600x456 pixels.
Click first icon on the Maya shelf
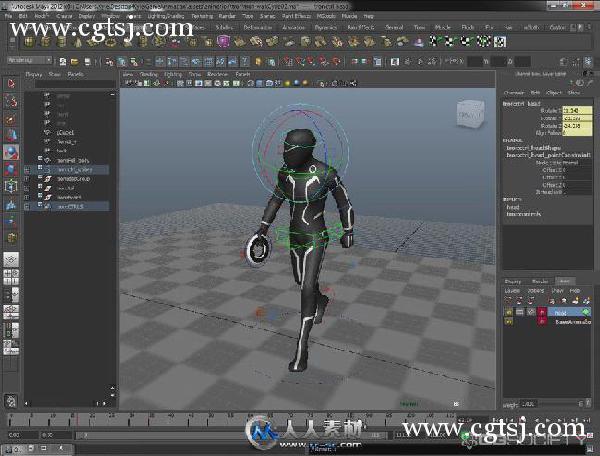point(29,41)
